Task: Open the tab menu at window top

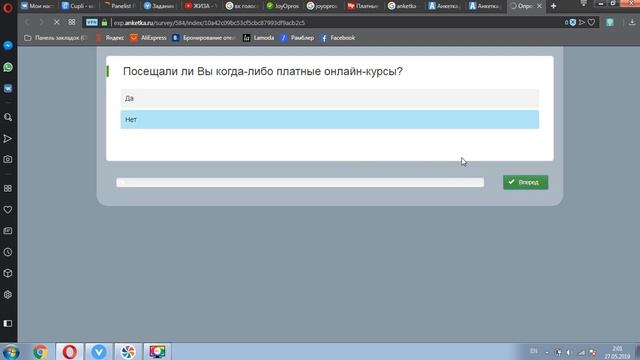Action: point(584,4)
